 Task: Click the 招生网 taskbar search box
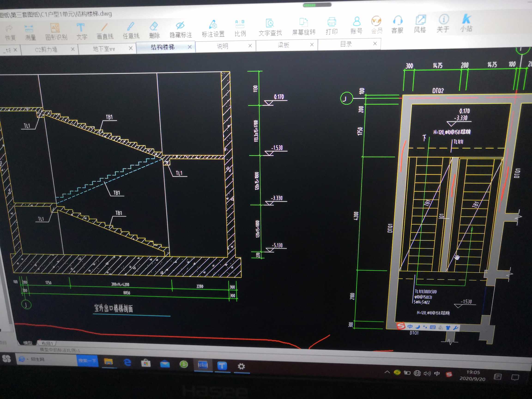coord(47,359)
